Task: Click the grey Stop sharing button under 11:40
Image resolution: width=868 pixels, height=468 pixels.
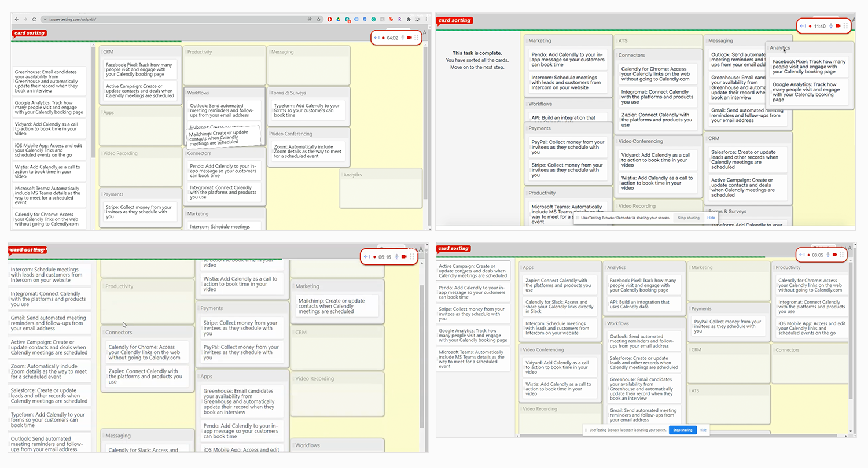Action: coord(689,218)
